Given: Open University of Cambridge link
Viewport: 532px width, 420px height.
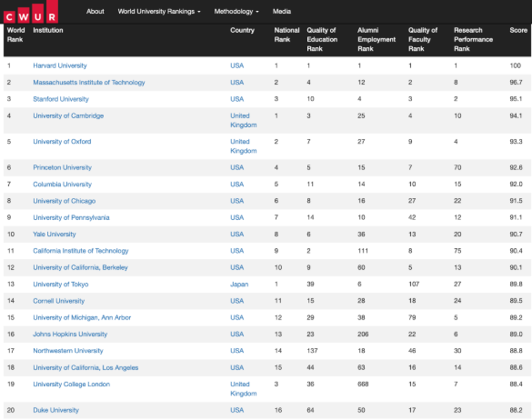Looking at the screenshot, I should coord(68,115).
